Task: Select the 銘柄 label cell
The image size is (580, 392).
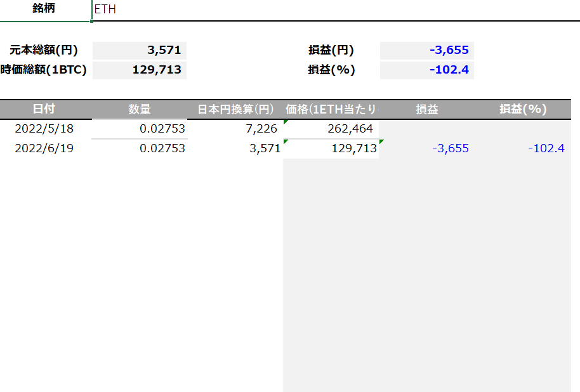Action: 44,10
